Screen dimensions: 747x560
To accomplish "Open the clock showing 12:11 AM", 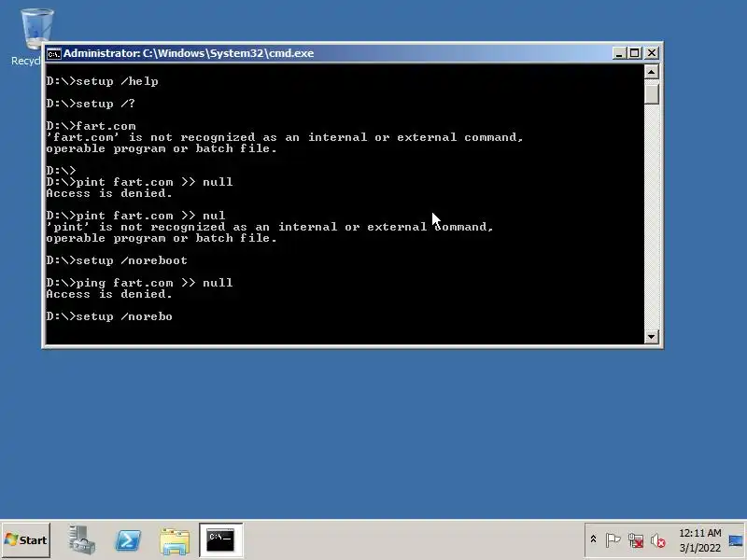I will tap(700, 540).
